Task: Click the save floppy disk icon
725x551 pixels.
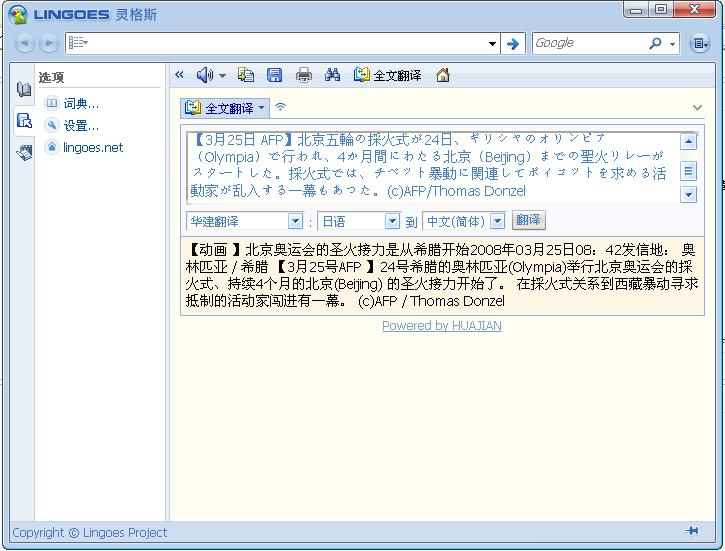Action: 275,74
